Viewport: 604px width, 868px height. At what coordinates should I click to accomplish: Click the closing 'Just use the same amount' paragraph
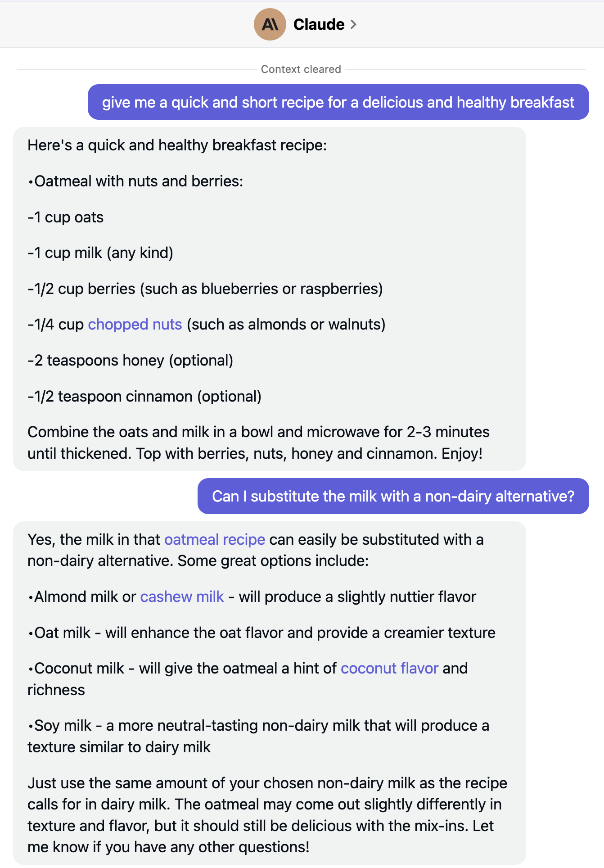pos(267,815)
